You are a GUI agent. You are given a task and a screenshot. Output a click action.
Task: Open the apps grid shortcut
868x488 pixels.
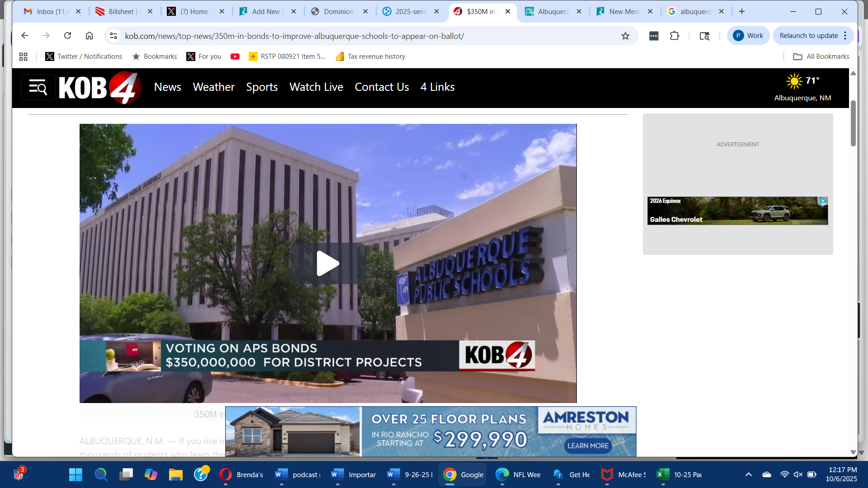tap(24, 56)
